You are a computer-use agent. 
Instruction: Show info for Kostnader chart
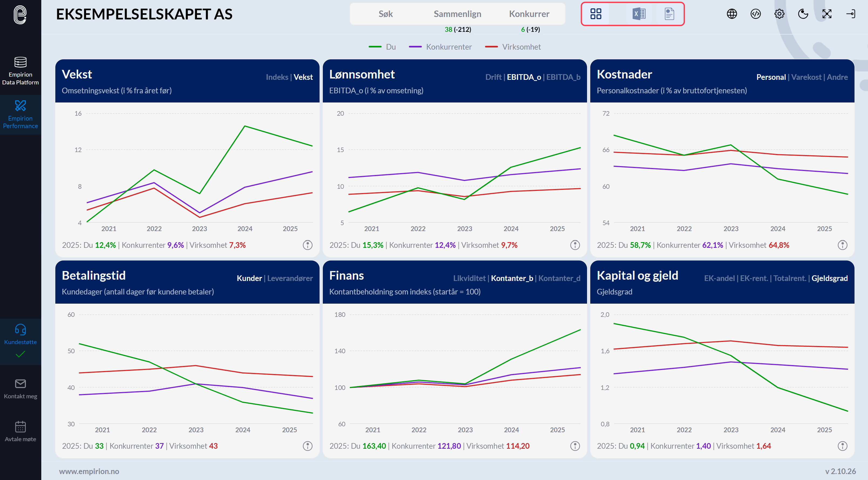[842, 245]
